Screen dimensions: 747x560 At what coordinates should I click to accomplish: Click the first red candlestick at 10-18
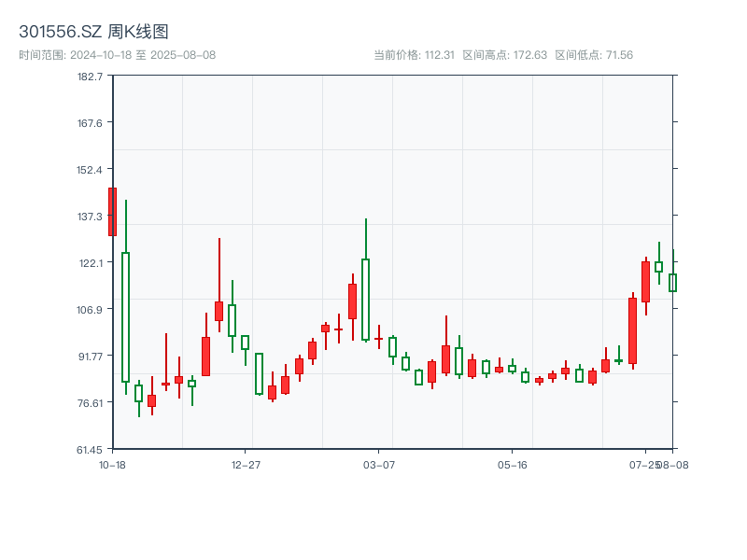112,212
